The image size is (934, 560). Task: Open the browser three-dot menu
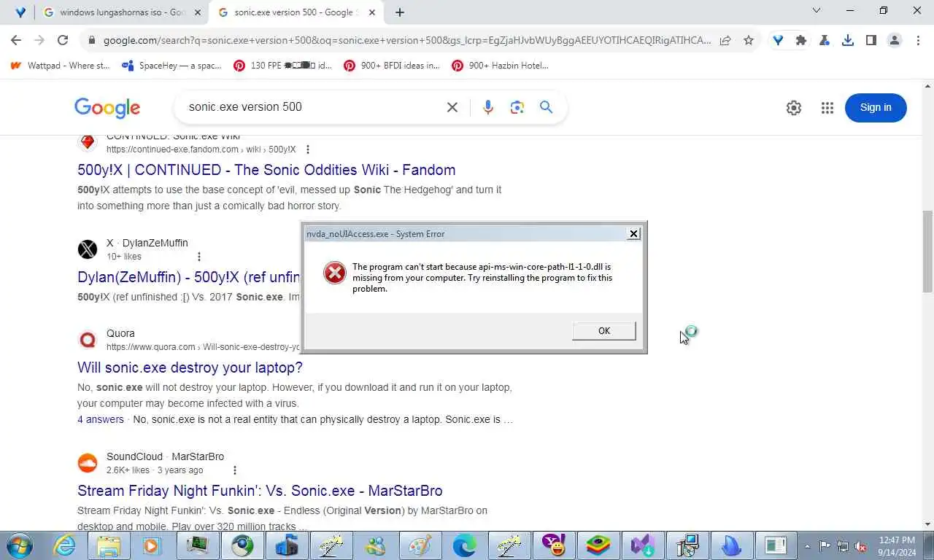pos(918,41)
